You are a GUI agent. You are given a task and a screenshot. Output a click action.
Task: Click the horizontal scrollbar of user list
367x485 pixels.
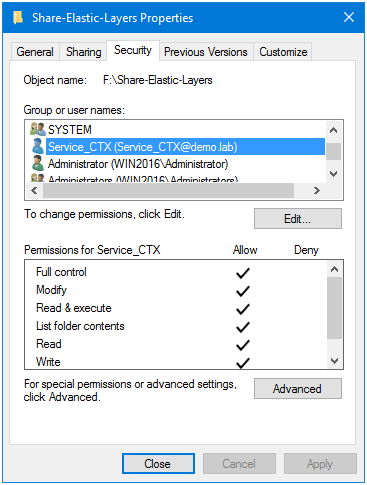[x=168, y=190]
